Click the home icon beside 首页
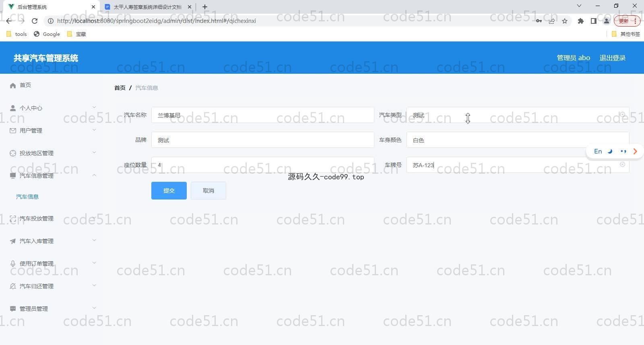The height and width of the screenshot is (345, 644). [x=13, y=85]
